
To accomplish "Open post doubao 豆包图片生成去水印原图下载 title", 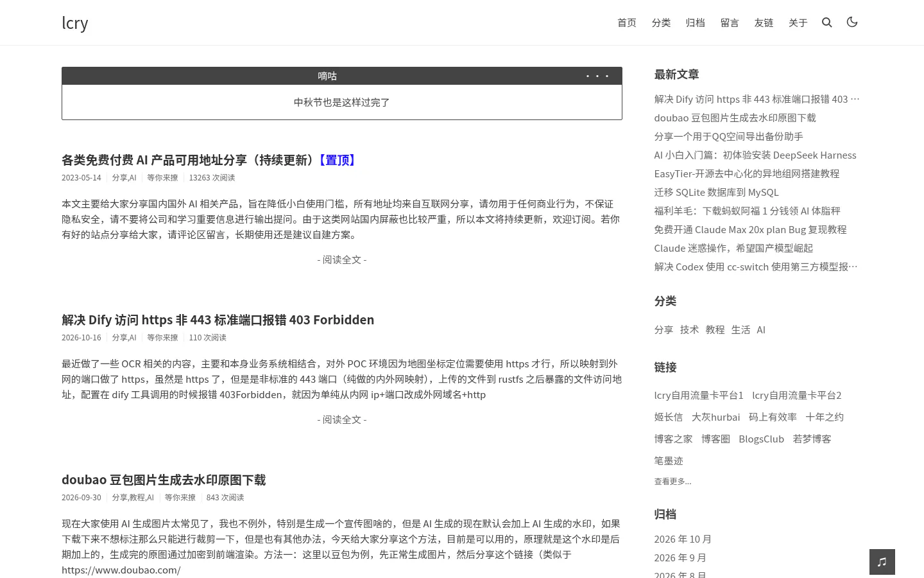I will [164, 480].
